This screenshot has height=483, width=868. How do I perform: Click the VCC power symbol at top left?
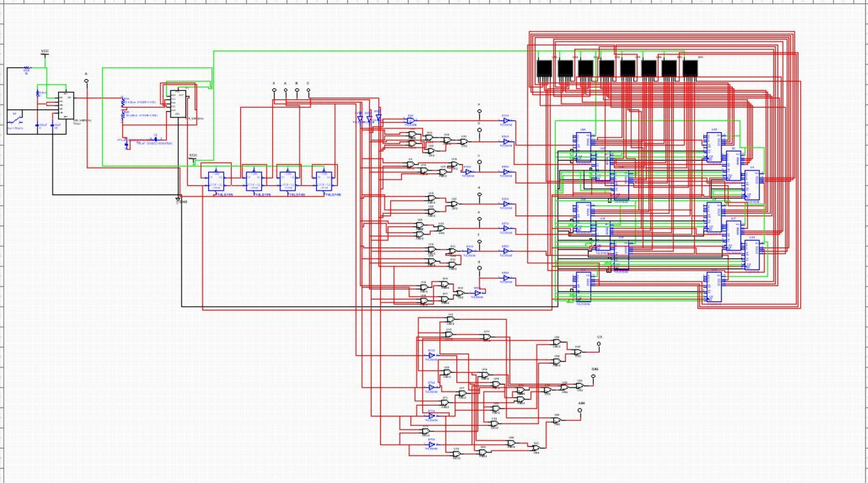point(44,53)
